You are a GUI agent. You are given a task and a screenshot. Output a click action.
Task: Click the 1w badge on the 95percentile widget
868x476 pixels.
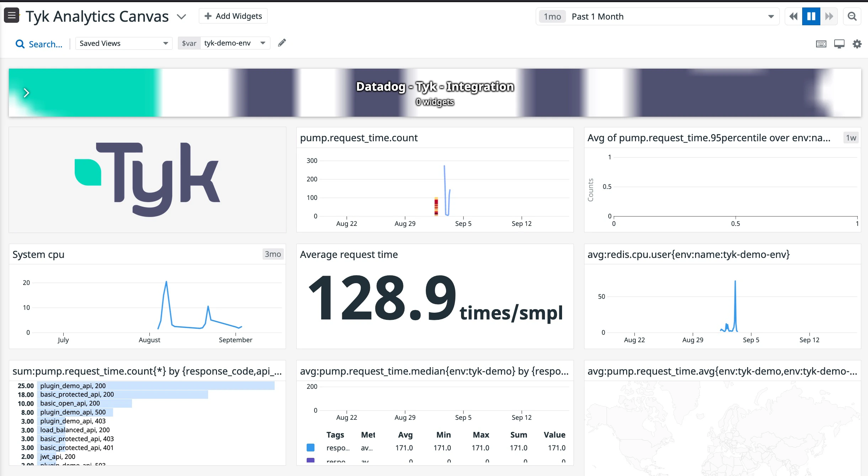851,138
